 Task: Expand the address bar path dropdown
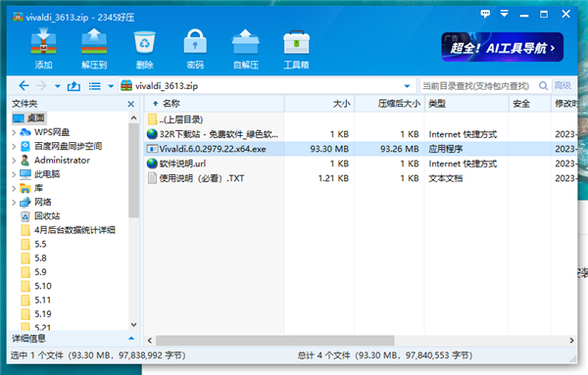[407, 86]
